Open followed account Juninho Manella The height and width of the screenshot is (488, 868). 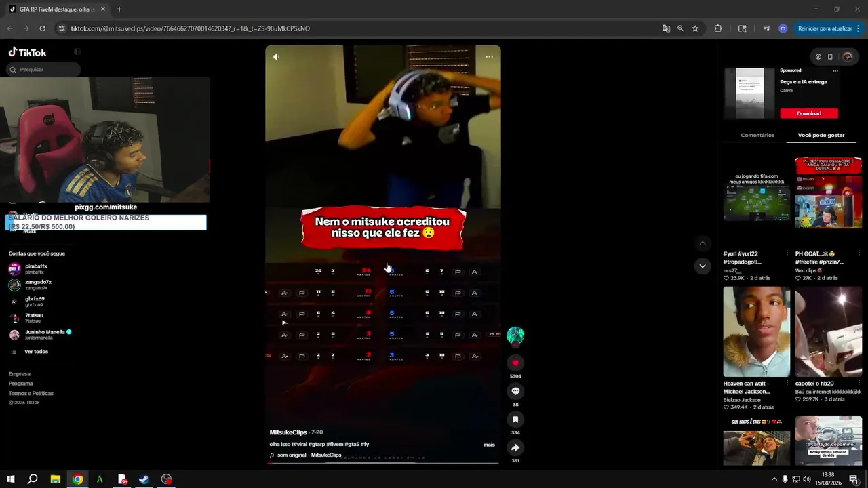pyautogui.click(x=40, y=335)
